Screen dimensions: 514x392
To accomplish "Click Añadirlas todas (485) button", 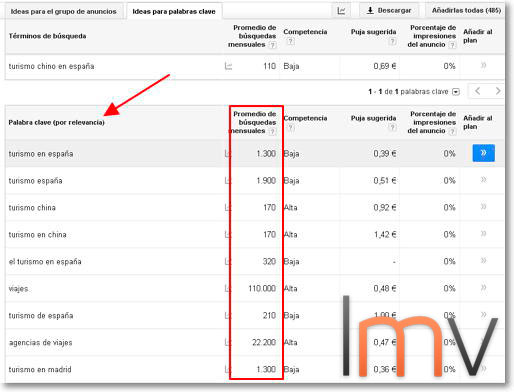I will coord(466,11).
